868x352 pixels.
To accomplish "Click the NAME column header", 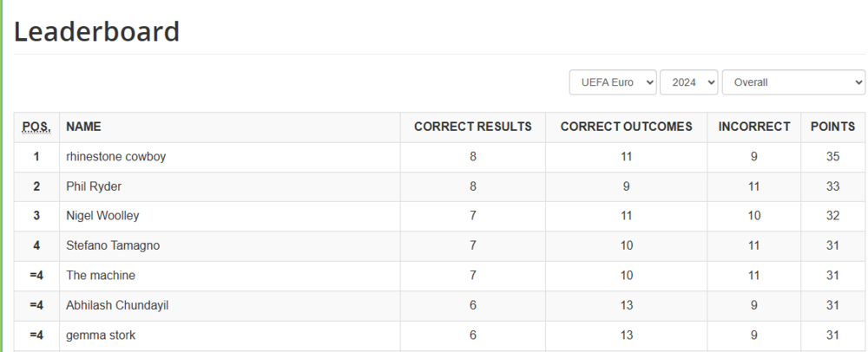I will click(x=83, y=127).
